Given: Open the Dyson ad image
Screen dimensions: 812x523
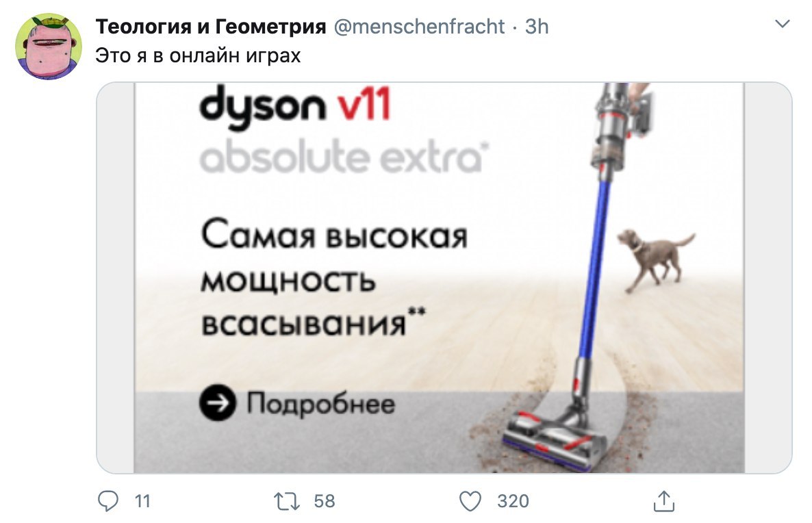Looking at the screenshot, I should (x=444, y=277).
